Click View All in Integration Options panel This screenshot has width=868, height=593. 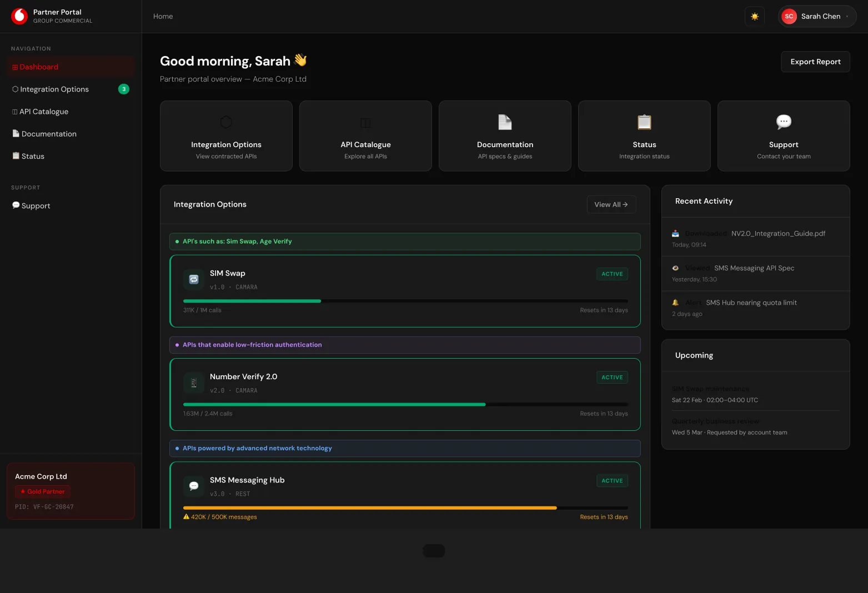tap(611, 204)
